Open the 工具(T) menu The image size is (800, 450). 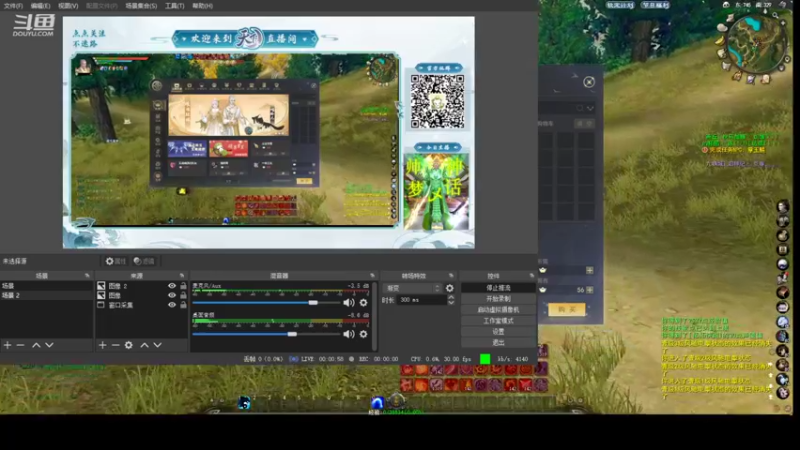point(174,6)
